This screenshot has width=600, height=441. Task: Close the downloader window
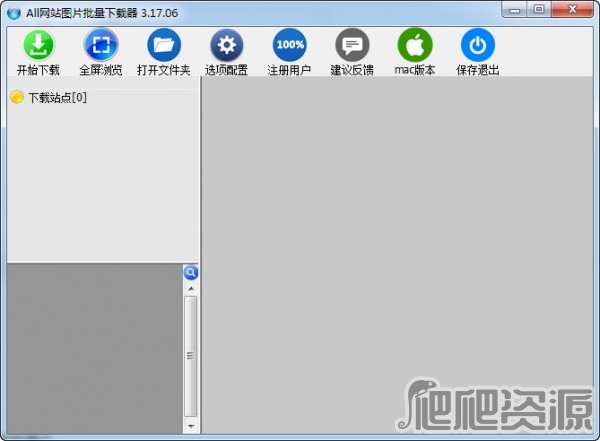[x=572, y=10]
